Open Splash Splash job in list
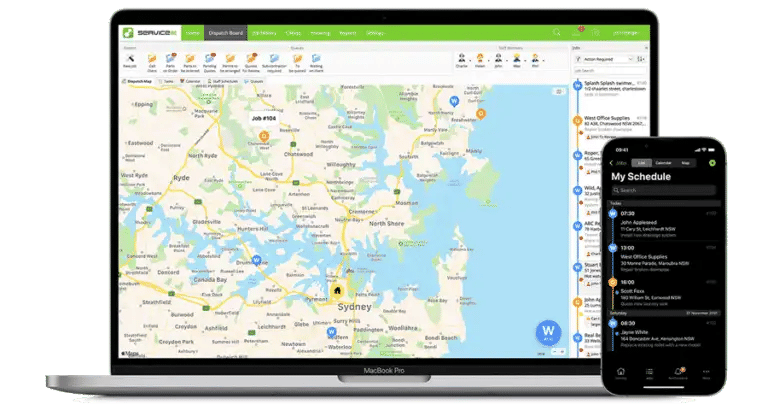 (611, 89)
